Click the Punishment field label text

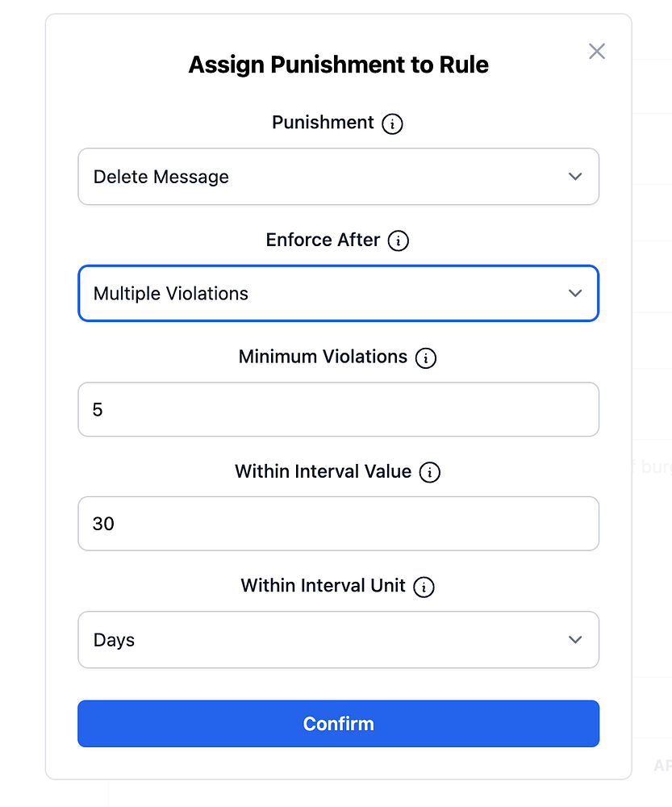click(323, 123)
